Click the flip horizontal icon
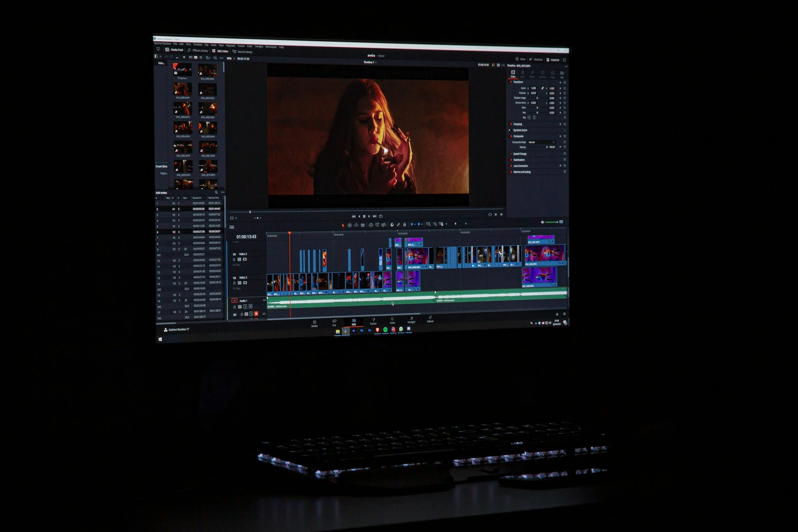 click(529, 117)
